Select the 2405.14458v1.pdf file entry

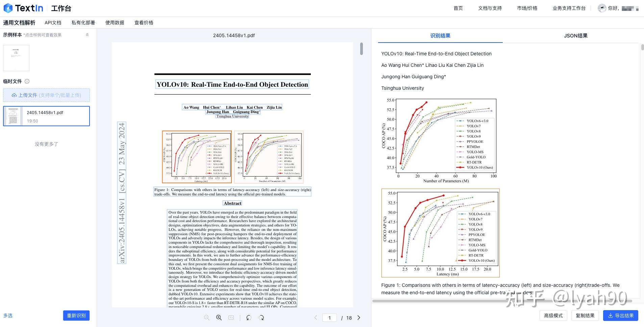click(47, 116)
